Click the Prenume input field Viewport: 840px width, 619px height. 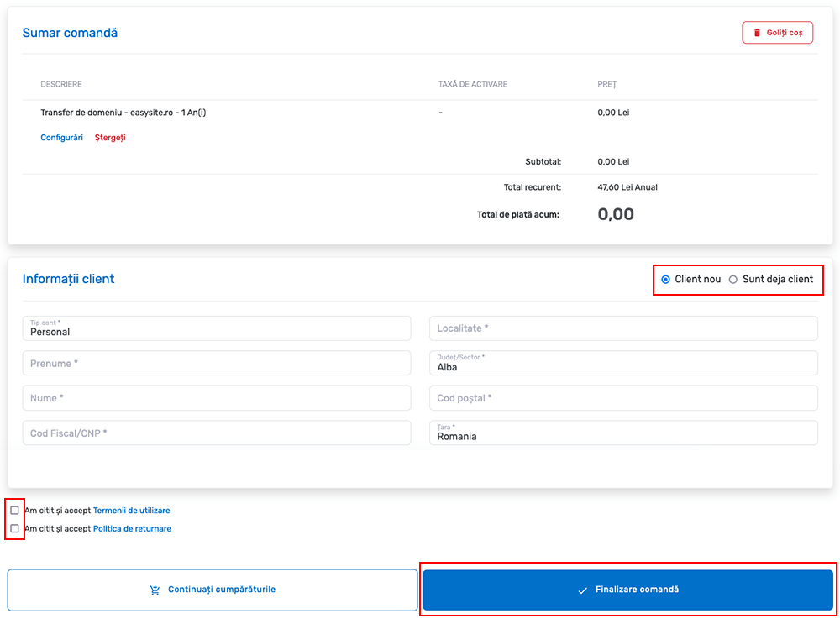click(217, 363)
